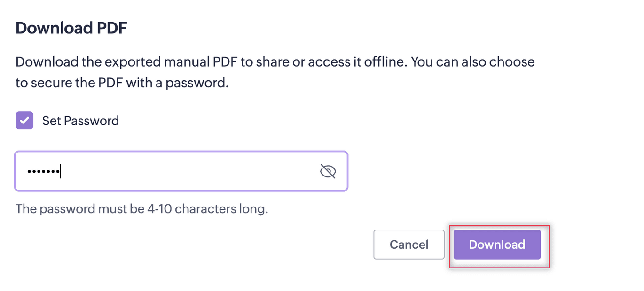Place cursor in the password box
This screenshot has height=291, width=644.
click(181, 171)
